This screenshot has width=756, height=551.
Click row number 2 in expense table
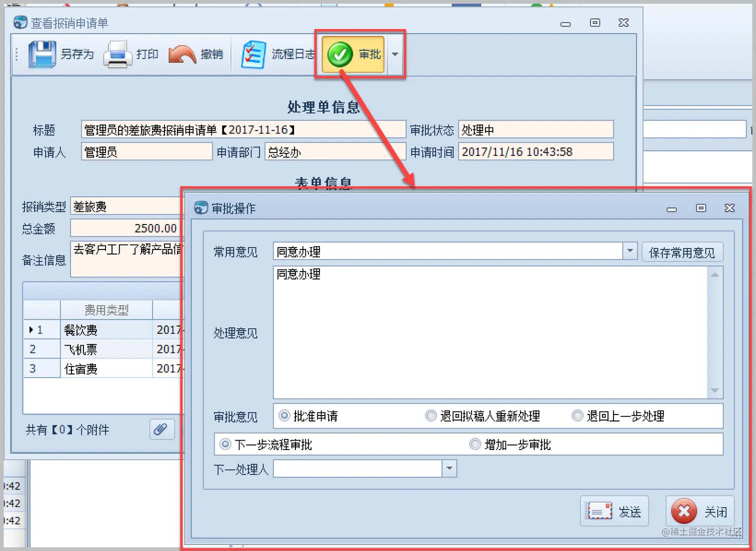(x=42, y=349)
